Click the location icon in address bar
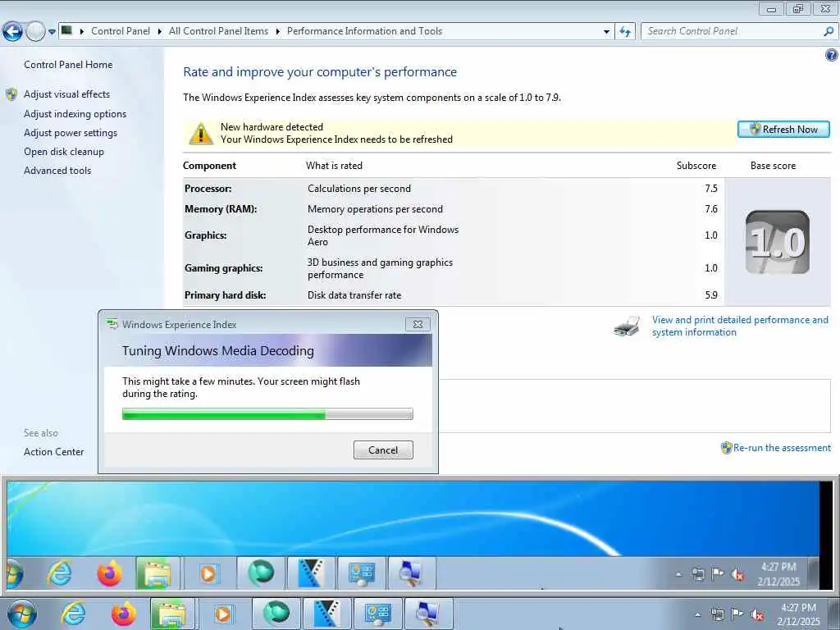The image size is (840, 630). coord(67,30)
